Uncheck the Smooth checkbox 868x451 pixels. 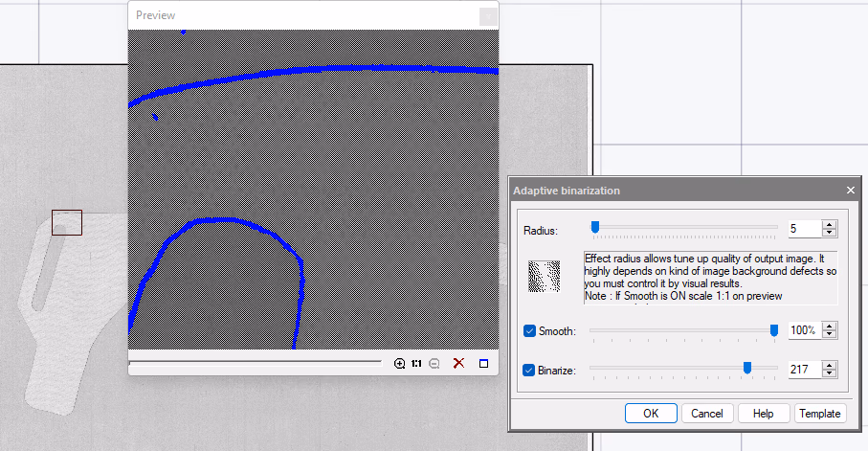(529, 330)
